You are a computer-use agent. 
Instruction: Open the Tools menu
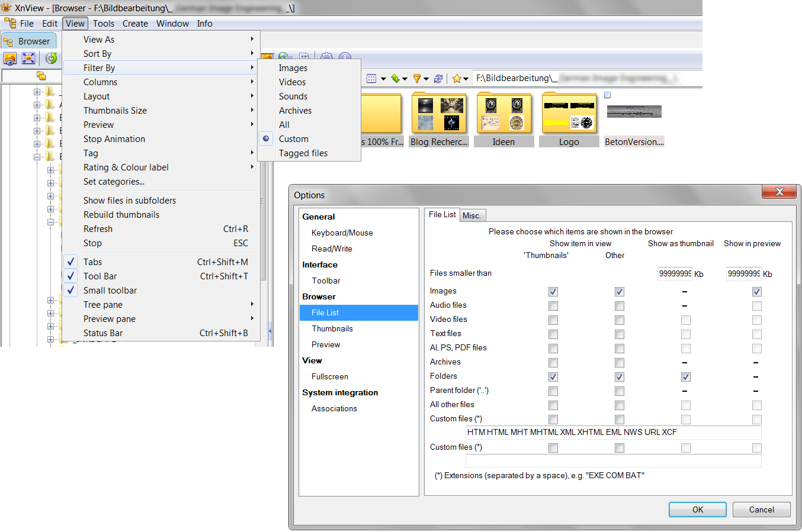click(104, 24)
